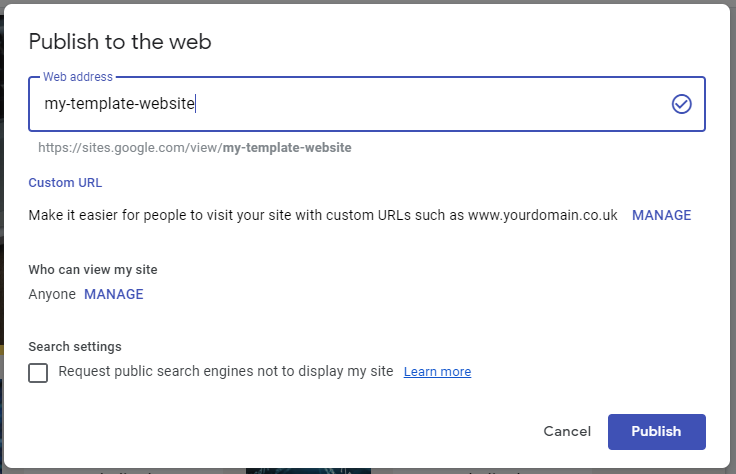Tick the search engines request checkbox
Image resolution: width=736 pixels, height=474 pixels.
tap(38, 372)
